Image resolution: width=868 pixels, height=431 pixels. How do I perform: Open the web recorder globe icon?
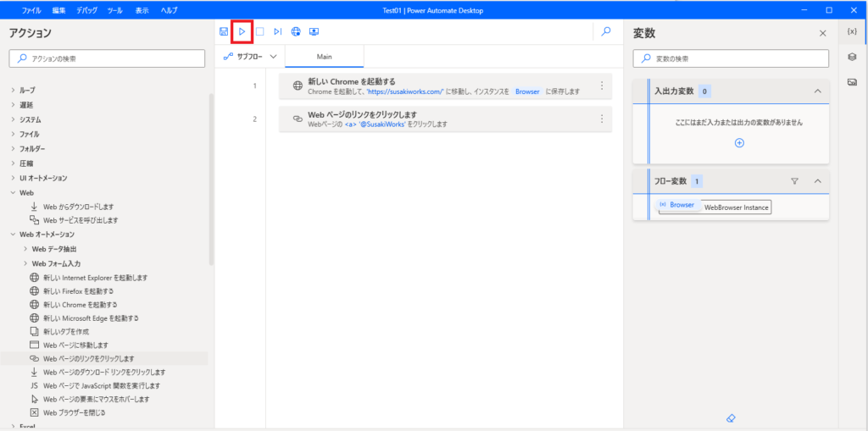[x=296, y=32]
